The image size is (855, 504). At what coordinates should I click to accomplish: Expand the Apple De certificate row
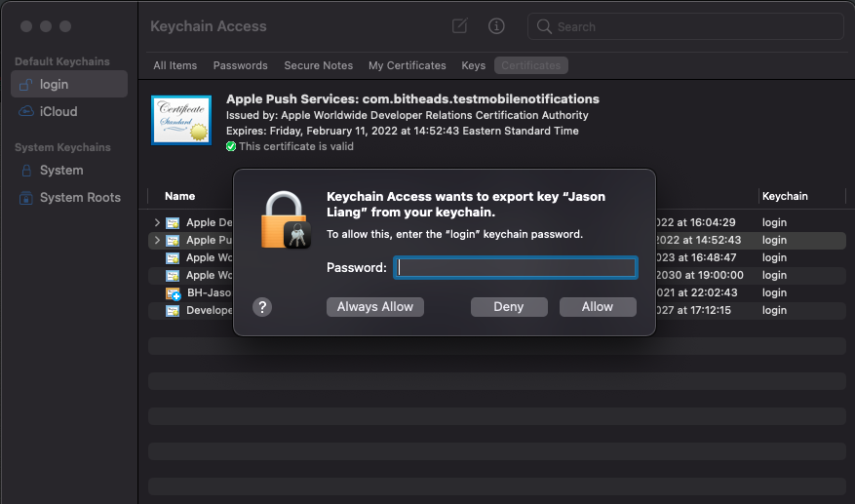tap(157, 222)
